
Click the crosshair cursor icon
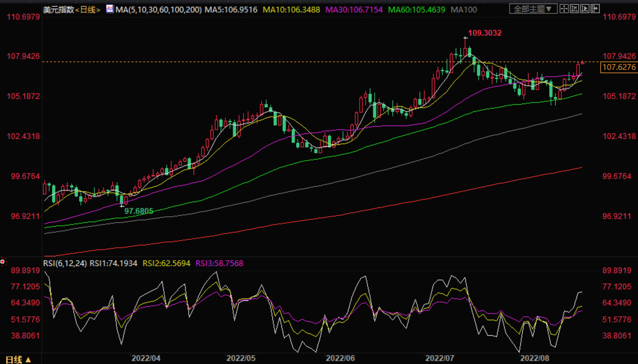pos(564,9)
